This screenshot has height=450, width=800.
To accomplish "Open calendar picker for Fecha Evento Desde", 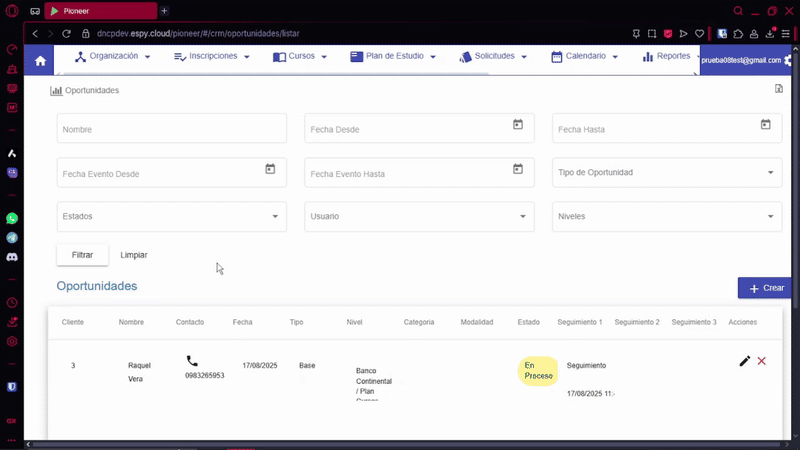I will click(x=270, y=170).
